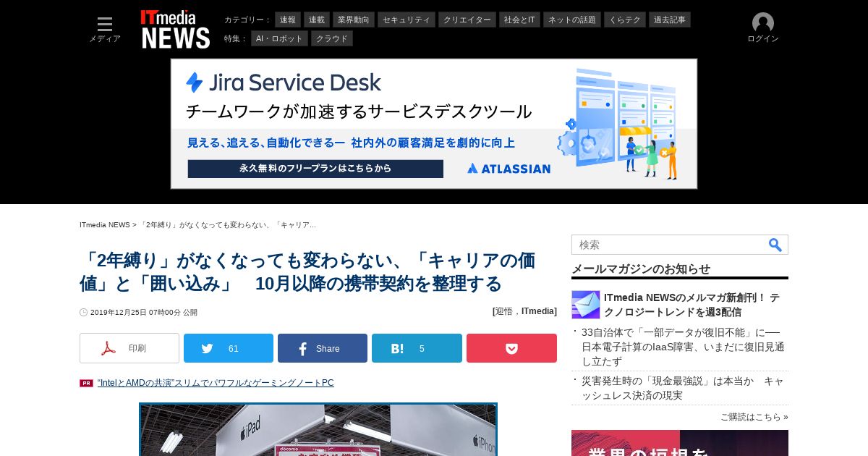This screenshot has width=868, height=456.
Task: Click the メールマガジンのお知らせ heading
Action: click(641, 269)
